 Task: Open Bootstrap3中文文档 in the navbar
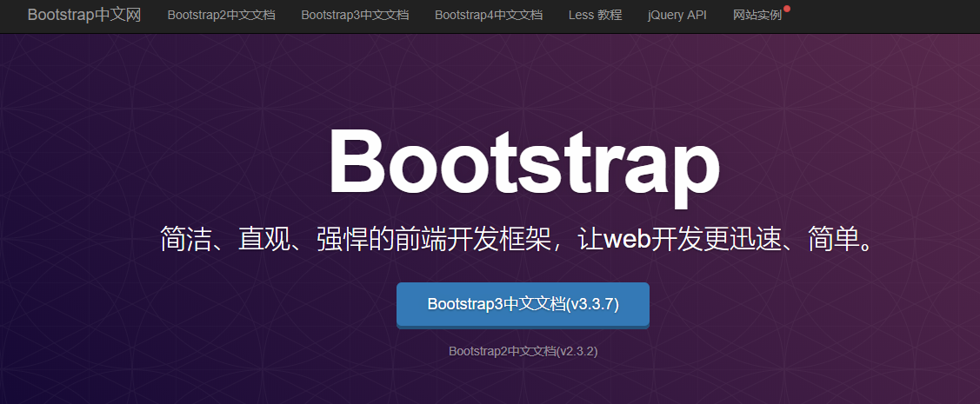pyautogui.click(x=355, y=15)
